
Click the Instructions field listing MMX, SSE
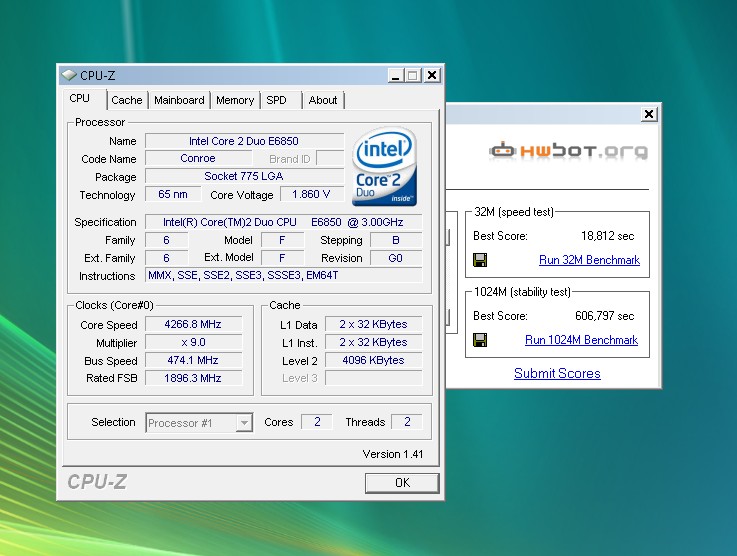tap(283, 275)
